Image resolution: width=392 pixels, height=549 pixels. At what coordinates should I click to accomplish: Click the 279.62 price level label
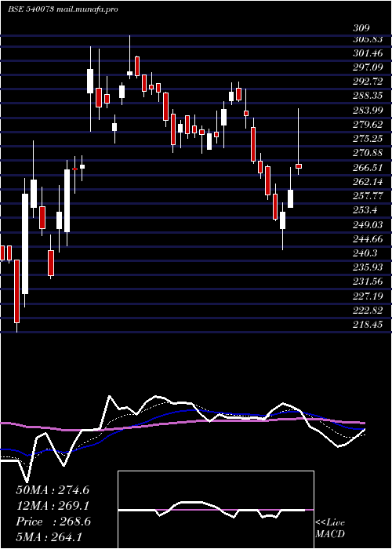click(368, 125)
